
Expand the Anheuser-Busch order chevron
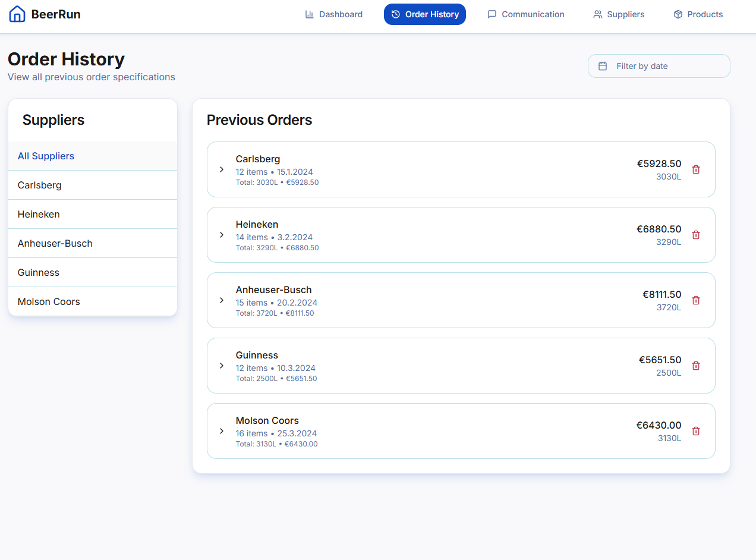pyautogui.click(x=222, y=300)
